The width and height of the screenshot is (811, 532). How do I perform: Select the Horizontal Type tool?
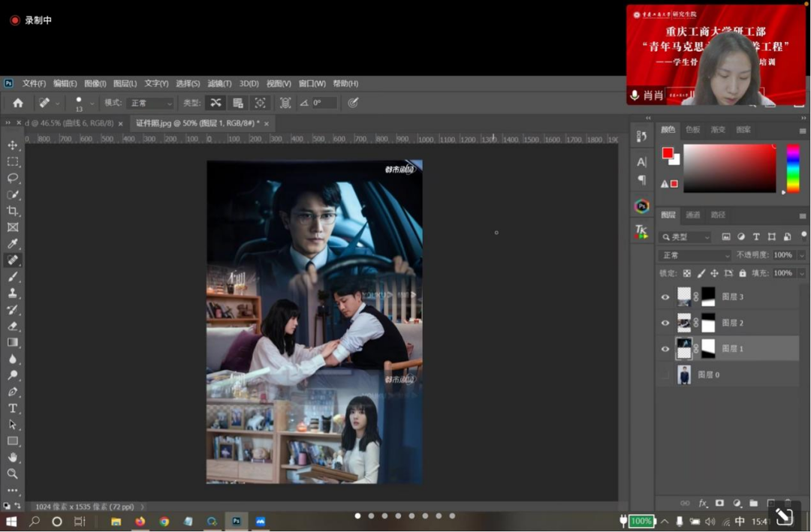tap(13, 408)
